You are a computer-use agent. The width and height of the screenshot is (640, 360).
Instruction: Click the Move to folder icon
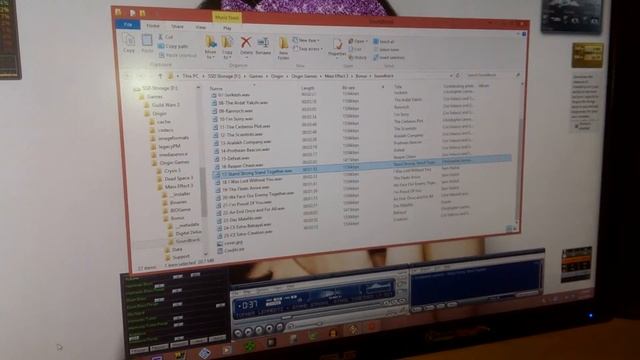pyautogui.click(x=211, y=42)
